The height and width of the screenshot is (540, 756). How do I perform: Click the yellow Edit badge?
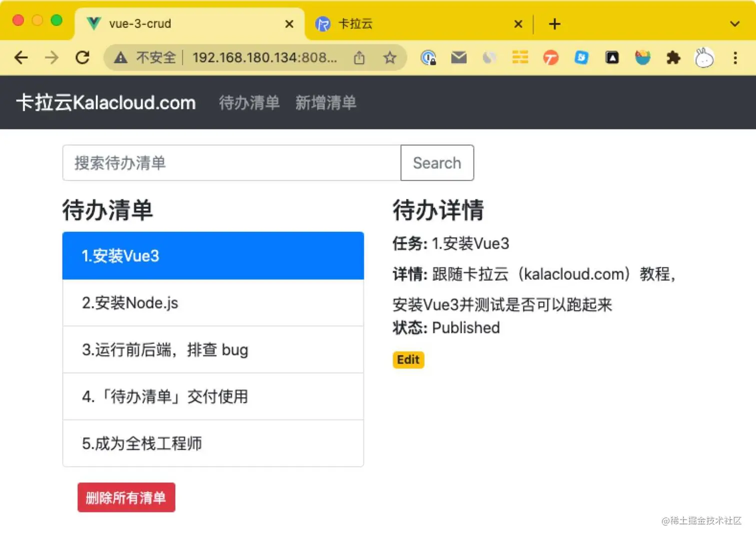click(x=408, y=360)
